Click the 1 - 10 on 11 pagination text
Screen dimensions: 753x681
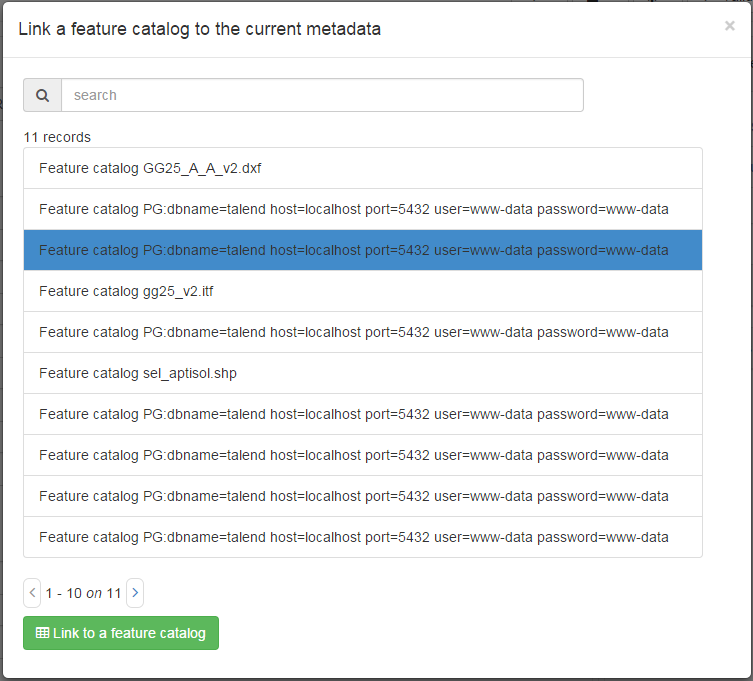pyautogui.click(x=83, y=593)
